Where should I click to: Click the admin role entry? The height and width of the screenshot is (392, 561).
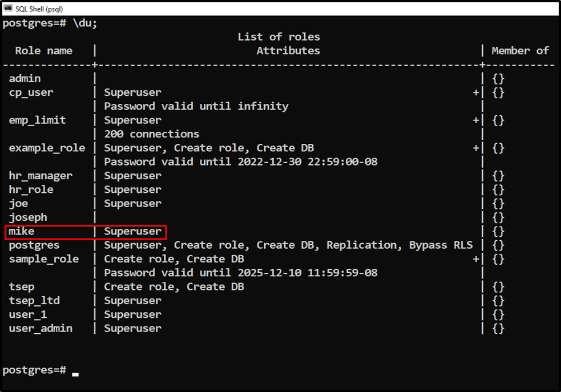point(25,78)
